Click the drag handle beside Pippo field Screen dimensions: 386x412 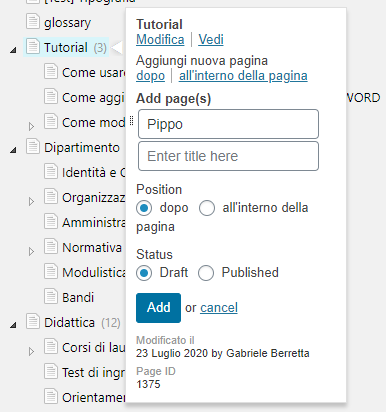(132, 121)
